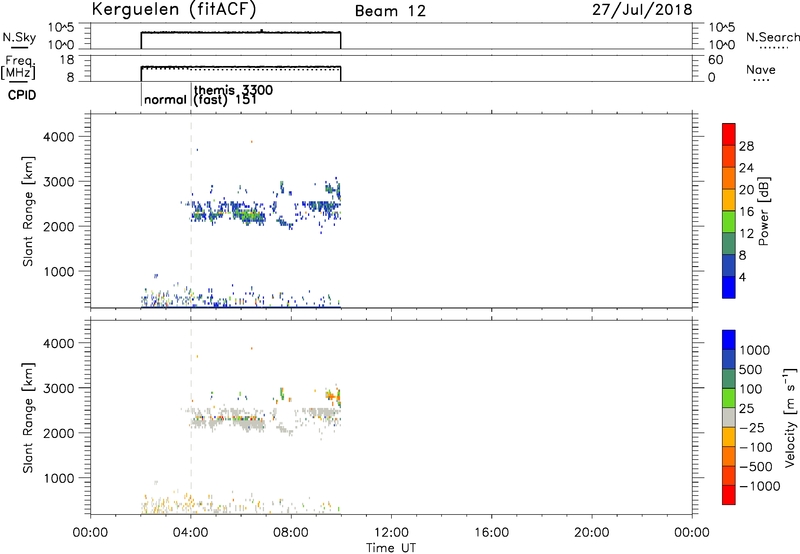800x554 pixels.
Task: Click the 'Beam 12' label
Action: coord(390,11)
